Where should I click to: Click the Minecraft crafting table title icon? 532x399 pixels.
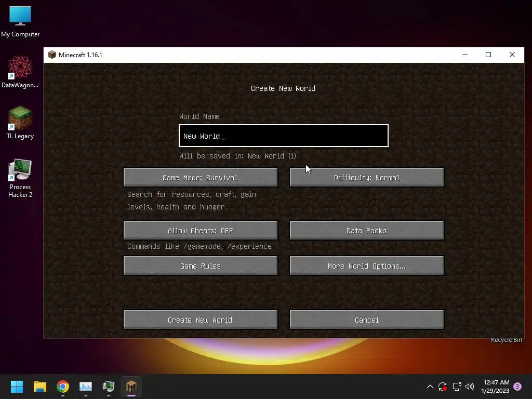[x=52, y=55]
